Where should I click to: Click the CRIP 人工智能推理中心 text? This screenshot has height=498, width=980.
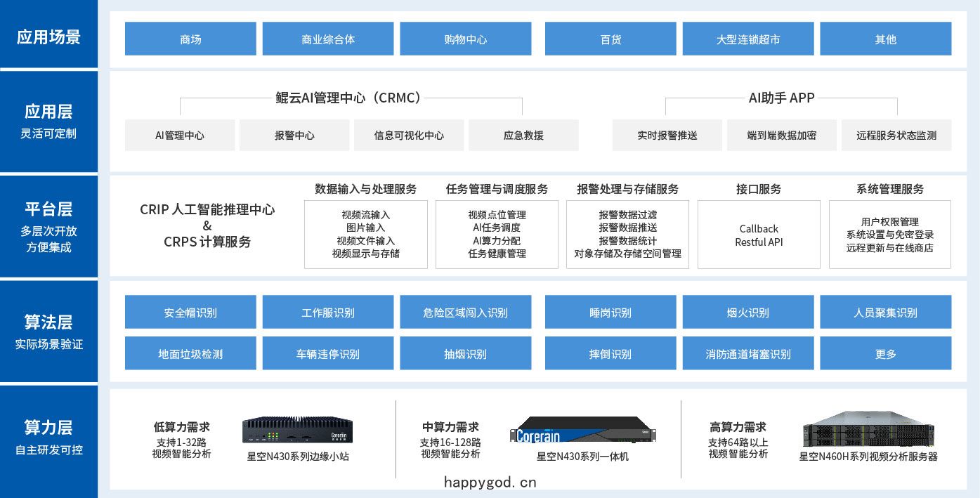[207, 209]
